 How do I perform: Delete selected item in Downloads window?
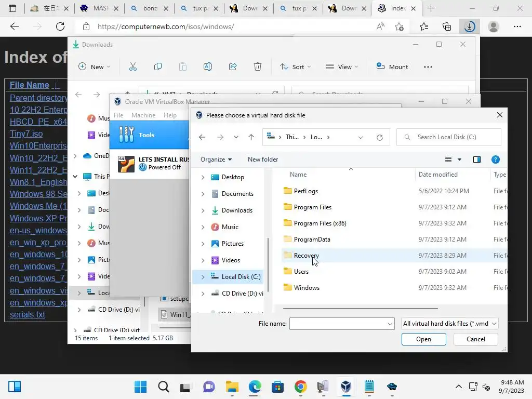pos(258,67)
